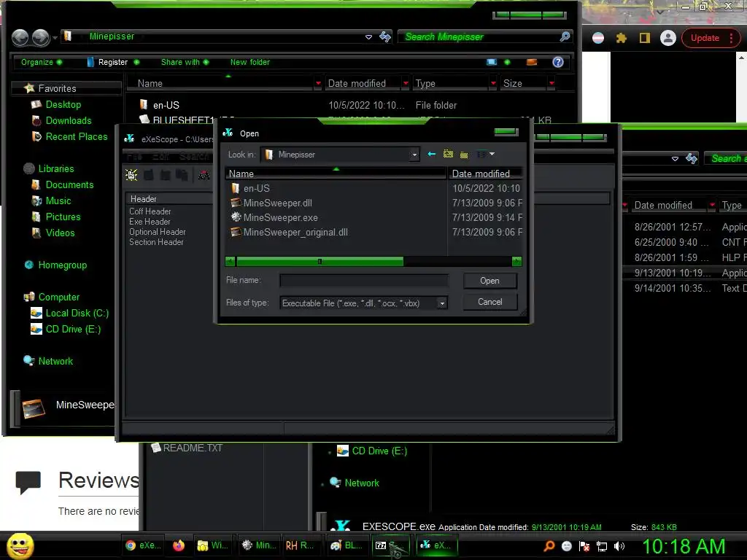Screen dimensions: 747x560
Task: Open the Chrome profile avatar icon
Action: (668, 38)
